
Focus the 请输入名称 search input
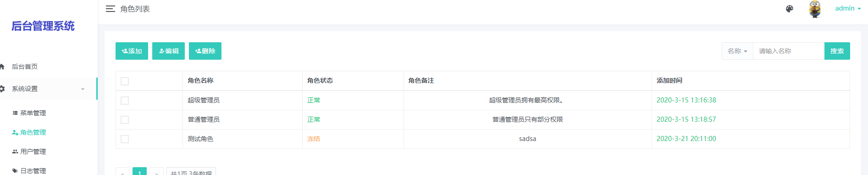click(789, 51)
